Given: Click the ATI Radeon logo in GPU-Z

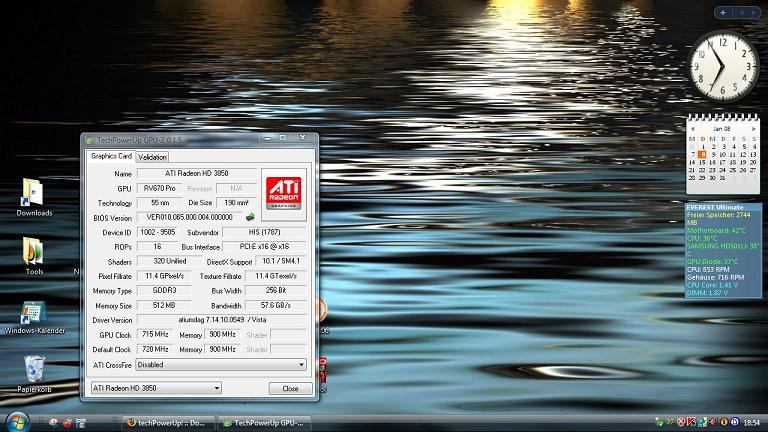Looking at the screenshot, I should (x=284, y=194).
